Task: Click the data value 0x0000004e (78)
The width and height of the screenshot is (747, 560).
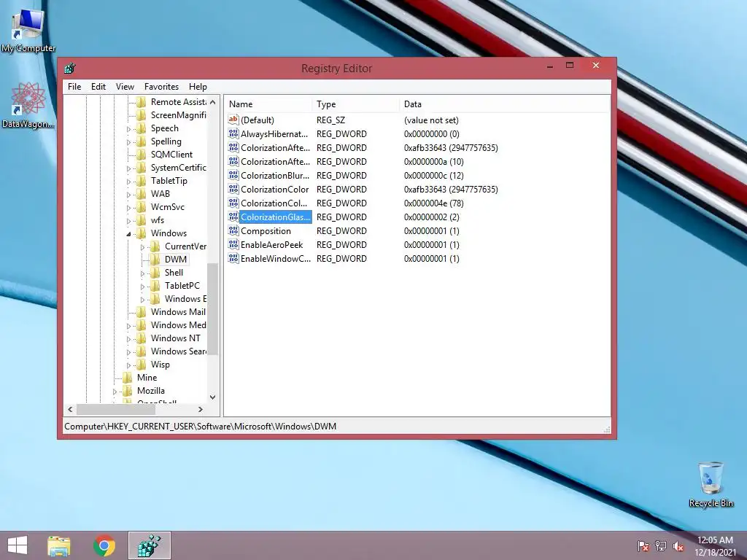Action: coord(433,203)
